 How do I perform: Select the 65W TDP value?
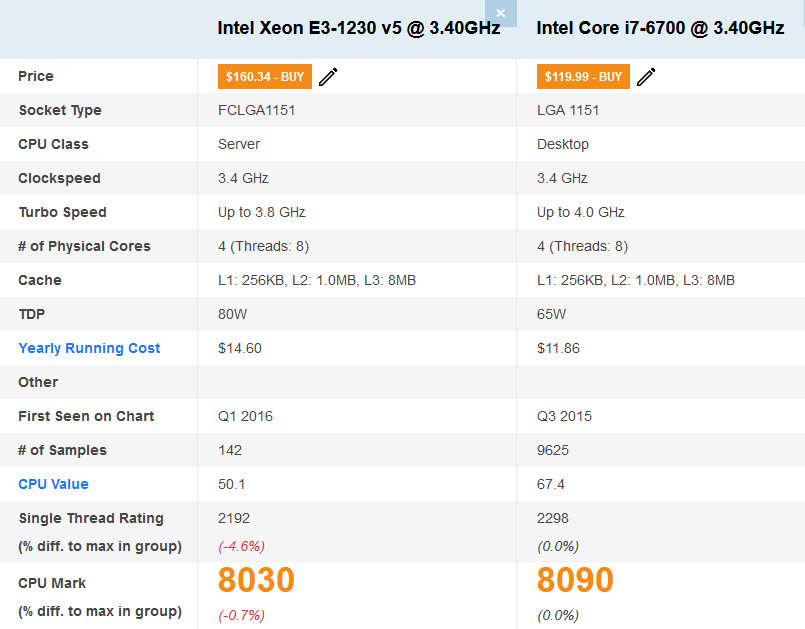[551, 314]
